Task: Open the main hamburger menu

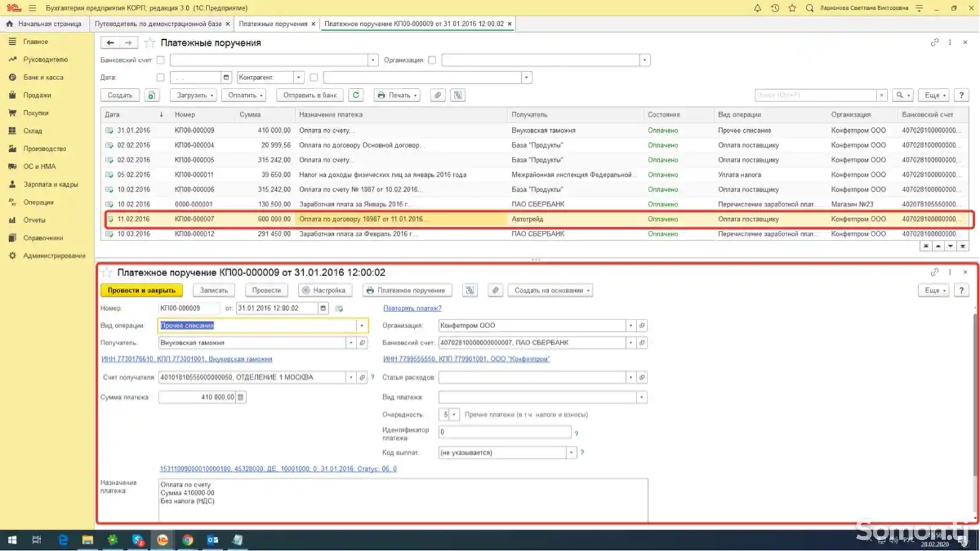Action: coord(32,8)
